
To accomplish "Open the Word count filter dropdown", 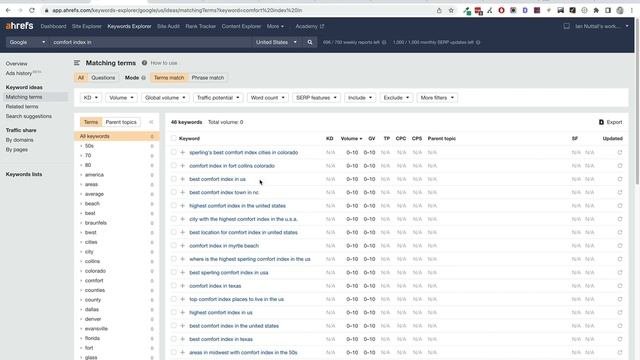I will pyautogui.click(x=268, y=98).
